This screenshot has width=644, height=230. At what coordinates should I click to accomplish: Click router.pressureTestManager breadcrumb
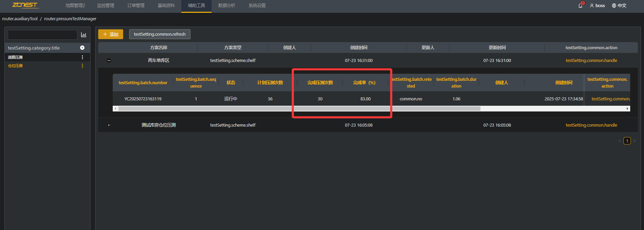click(x=70, y=19)
